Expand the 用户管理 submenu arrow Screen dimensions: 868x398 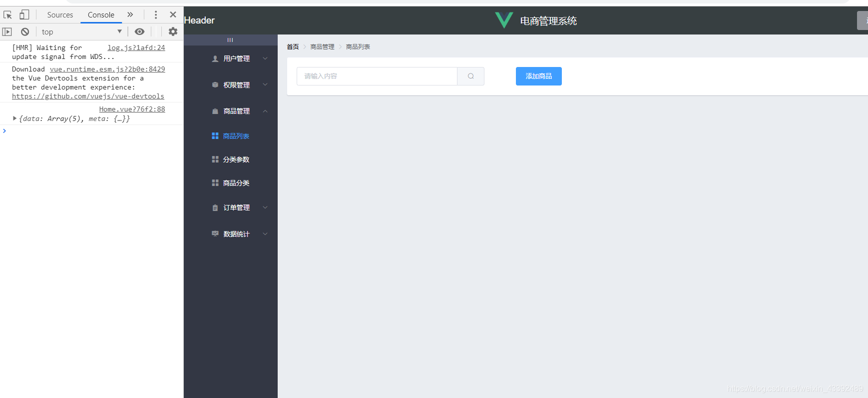265,58
